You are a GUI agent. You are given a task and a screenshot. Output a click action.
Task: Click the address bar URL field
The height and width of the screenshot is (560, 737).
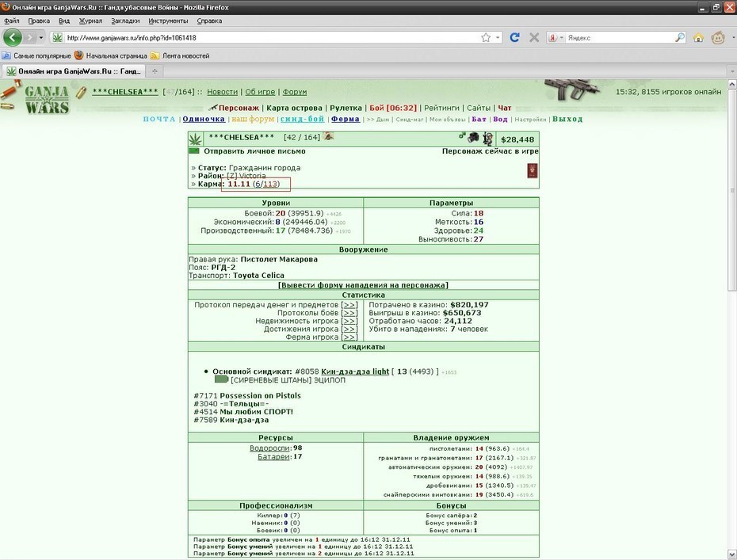pos(272,37)
